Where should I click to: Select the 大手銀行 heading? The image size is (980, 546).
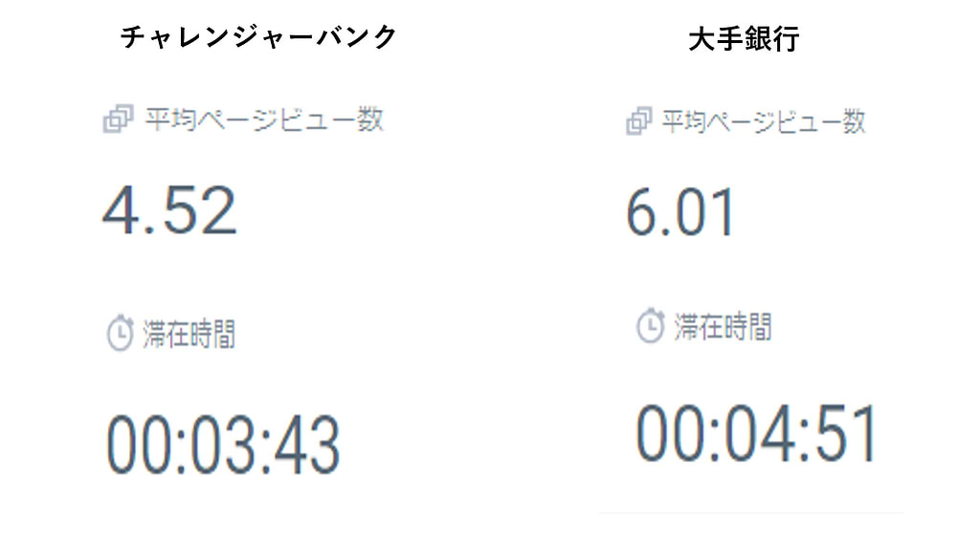pyautogui.click(x=744, y=39)
